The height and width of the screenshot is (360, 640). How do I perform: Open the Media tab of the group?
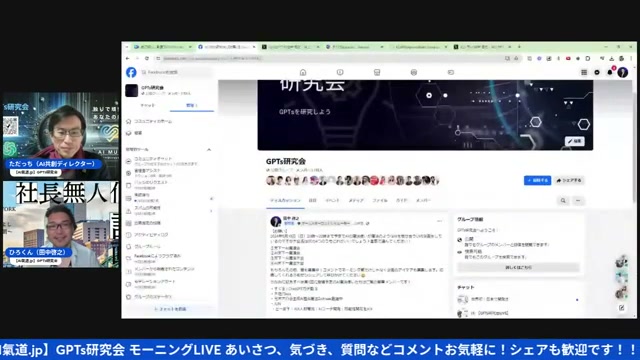356,200
